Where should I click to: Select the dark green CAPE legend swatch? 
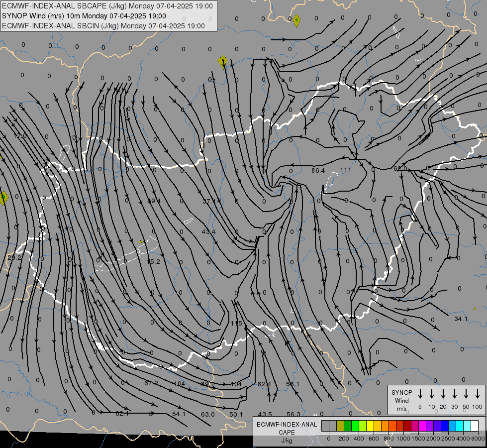(x=348, y=426)
